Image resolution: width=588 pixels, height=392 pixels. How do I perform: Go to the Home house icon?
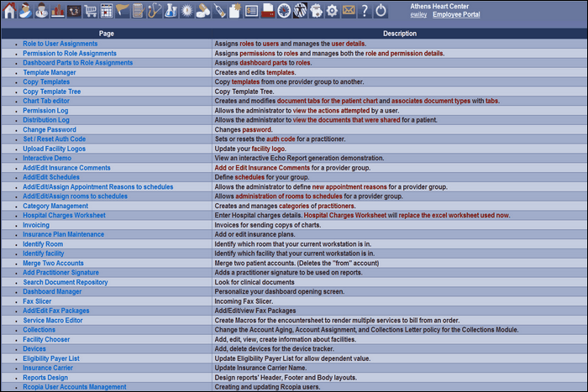coord(9,11)
